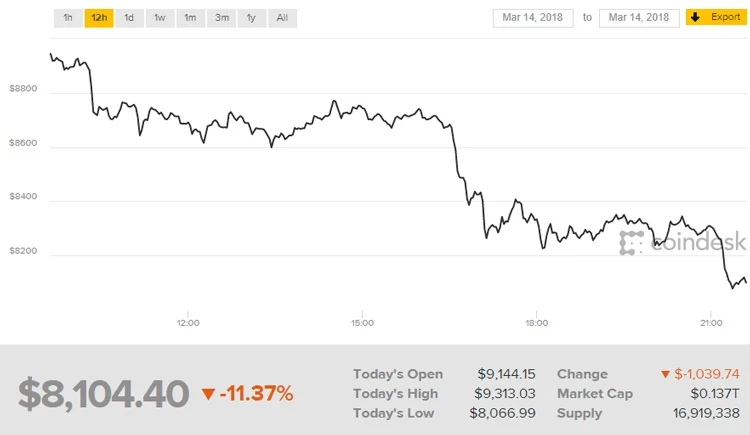Click the $8,104.40 current price

point(103,394)
